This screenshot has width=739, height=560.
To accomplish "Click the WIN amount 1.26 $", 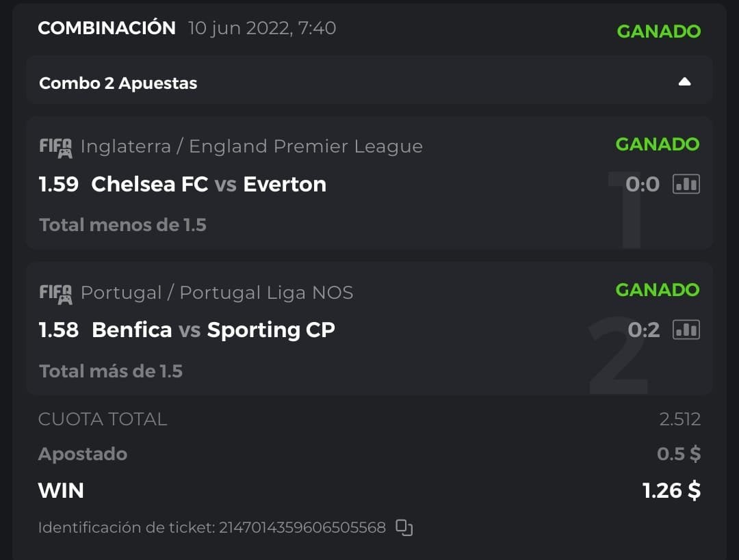I will click(x=671, y=490).
